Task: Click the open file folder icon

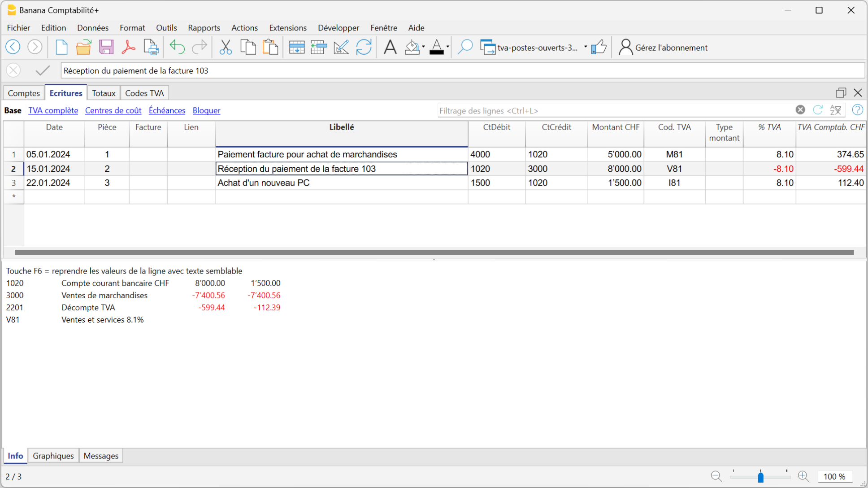Action: tap(83, 47)
